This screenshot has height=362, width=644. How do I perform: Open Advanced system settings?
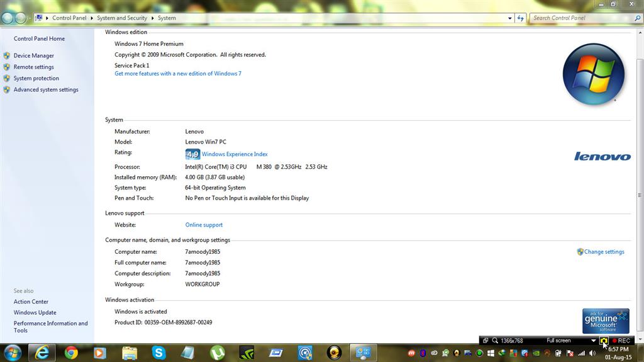(46, 89)
